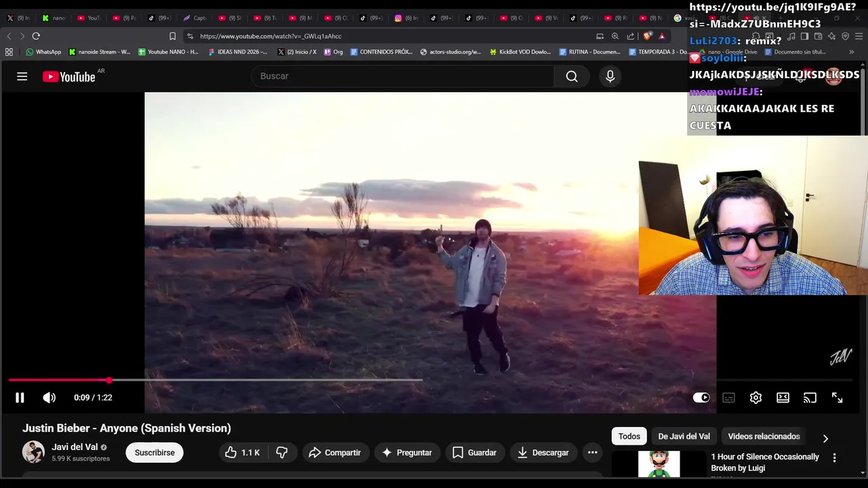Download video with the Descargar button
The image size is (868, 488).
click(x=543, y=453)
